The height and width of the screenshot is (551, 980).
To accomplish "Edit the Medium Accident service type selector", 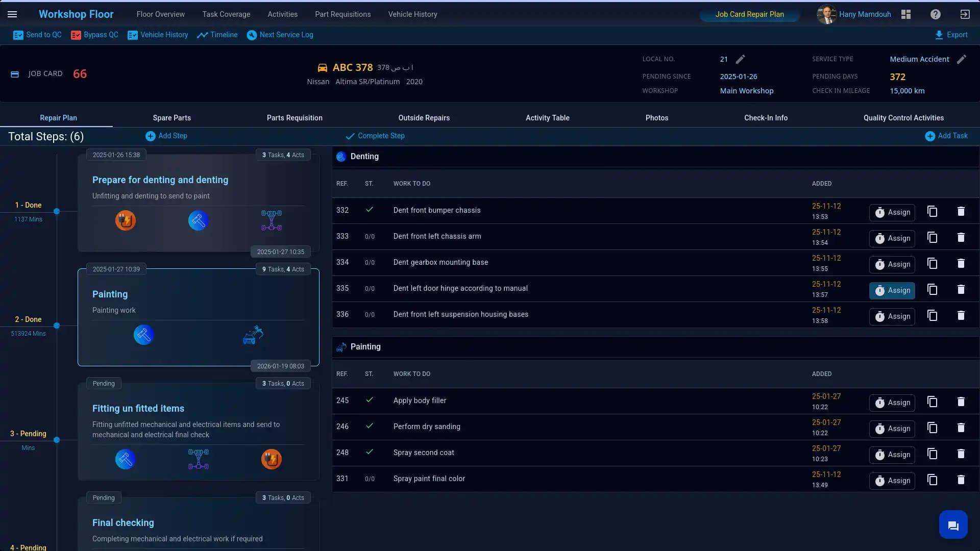I will click(963, 59).
